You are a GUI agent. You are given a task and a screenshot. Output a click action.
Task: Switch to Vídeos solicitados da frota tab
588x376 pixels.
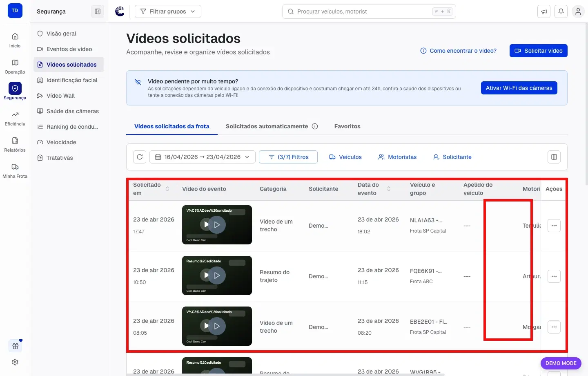click(172, 126)
